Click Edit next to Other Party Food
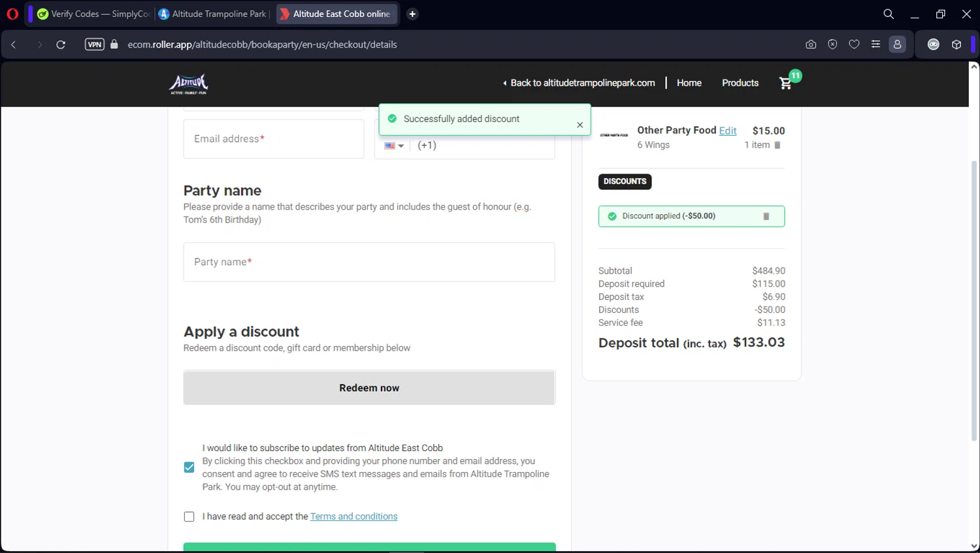This screenshot has height=553, width=980. (x=728, y=131)
